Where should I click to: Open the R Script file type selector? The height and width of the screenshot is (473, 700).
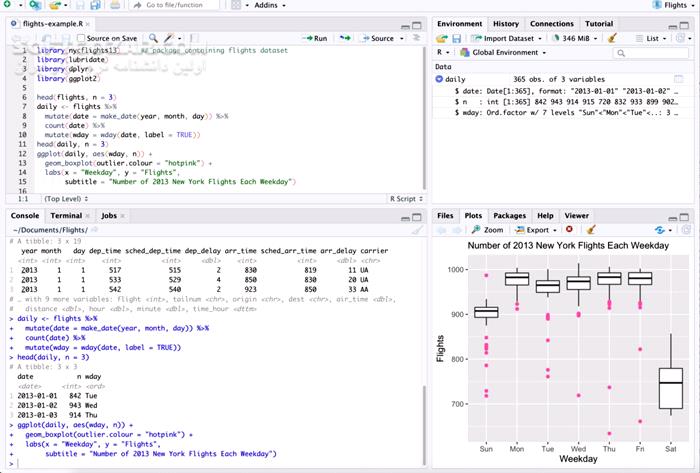(406, 199)
